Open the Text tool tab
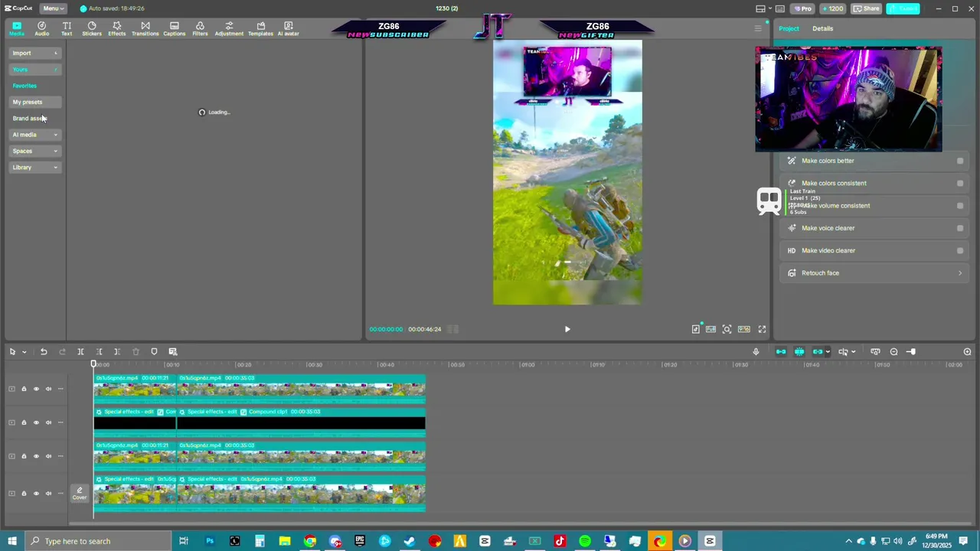Image resolution: width=980 pixels, height=551 pixels. (67, 28)
